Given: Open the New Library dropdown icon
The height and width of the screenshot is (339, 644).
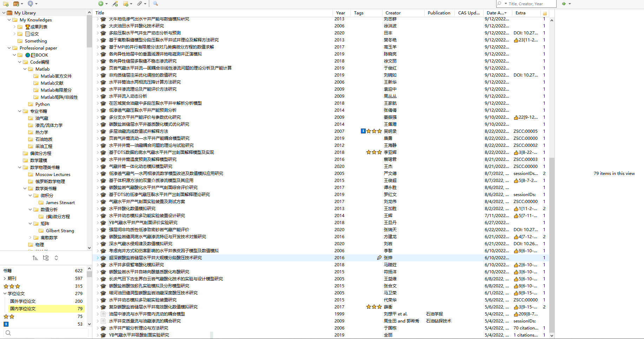Looking at the screenshot, I should click(x=18, y=4).
